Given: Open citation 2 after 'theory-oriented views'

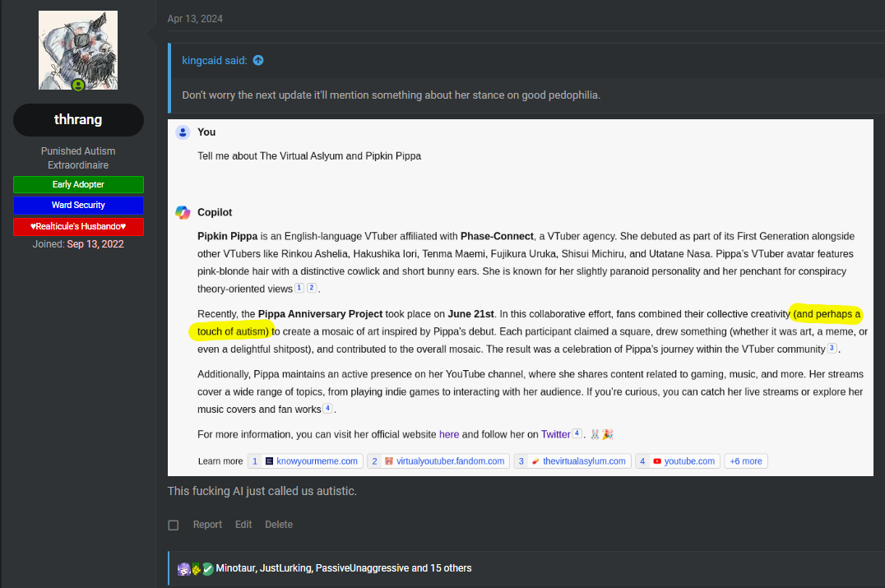Looking at the screenshot, I should pos(312,288).
